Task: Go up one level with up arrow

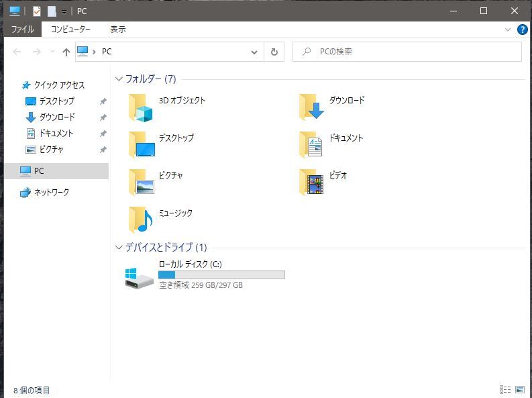Action: 66,52
